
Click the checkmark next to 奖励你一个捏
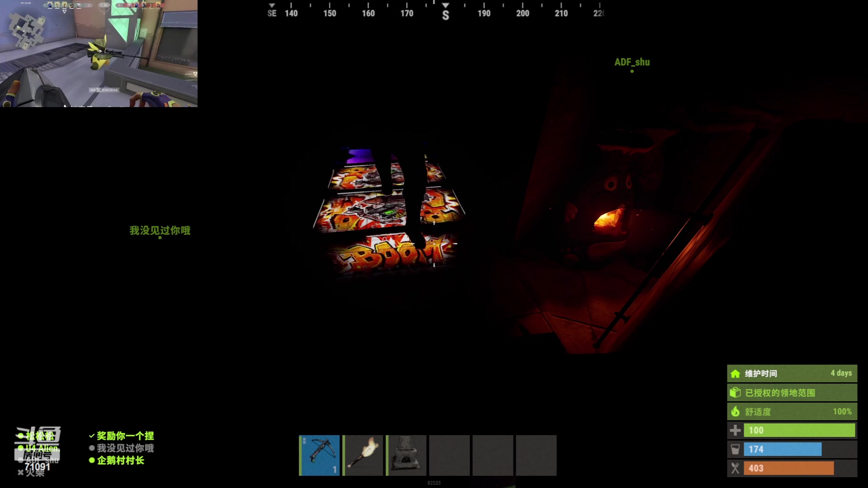(92, 436)
